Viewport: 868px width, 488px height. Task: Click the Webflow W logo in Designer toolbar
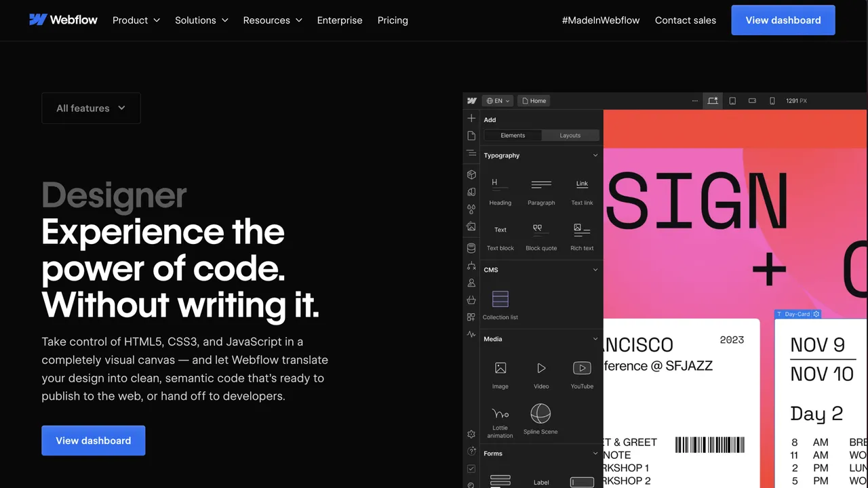(x=472, y=101)
